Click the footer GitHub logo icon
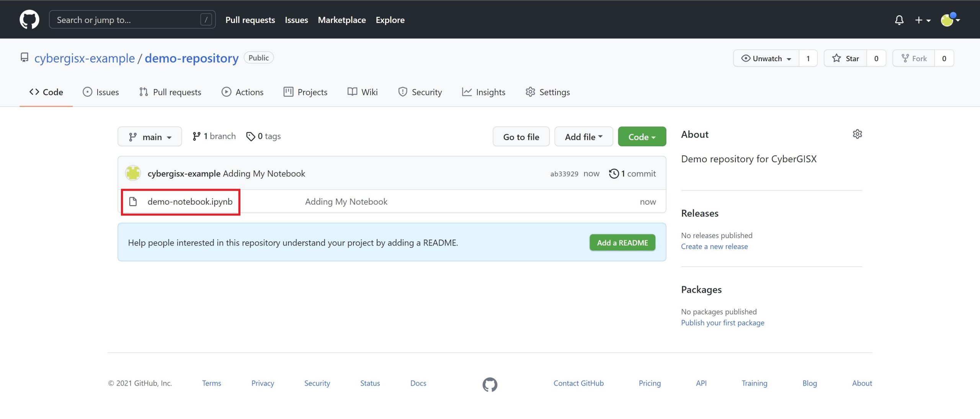Screen dimensions: 980x419 pyautogui.click(x=490, y=385)
